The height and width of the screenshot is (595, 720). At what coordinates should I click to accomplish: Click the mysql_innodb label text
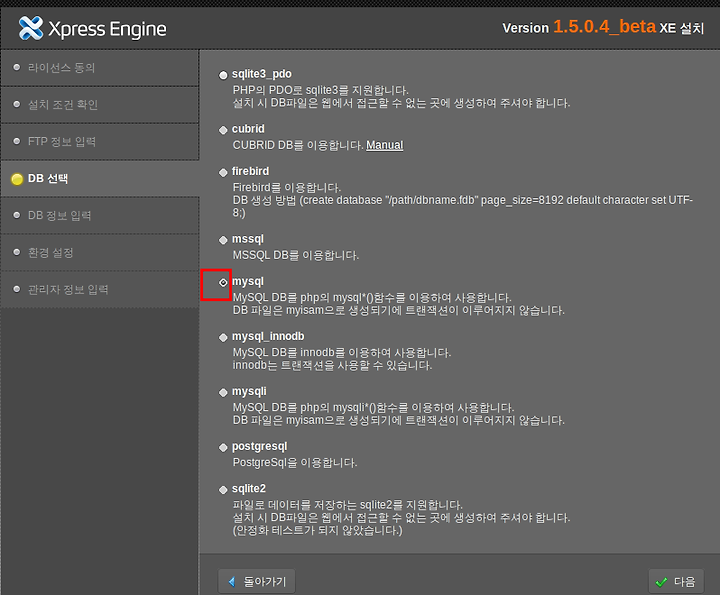(x=268, y=337)
